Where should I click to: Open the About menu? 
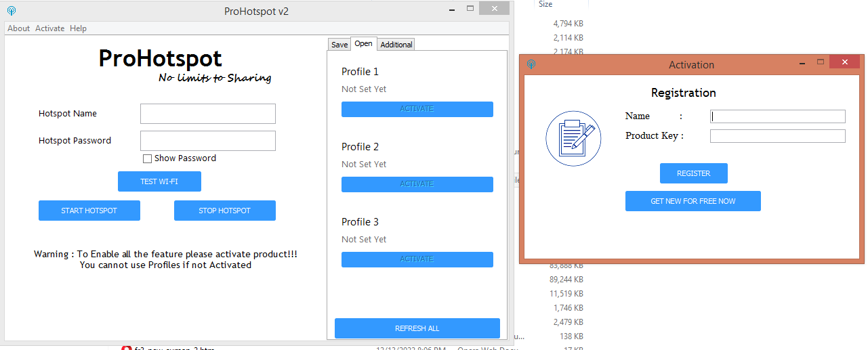[x=19, y=28]
